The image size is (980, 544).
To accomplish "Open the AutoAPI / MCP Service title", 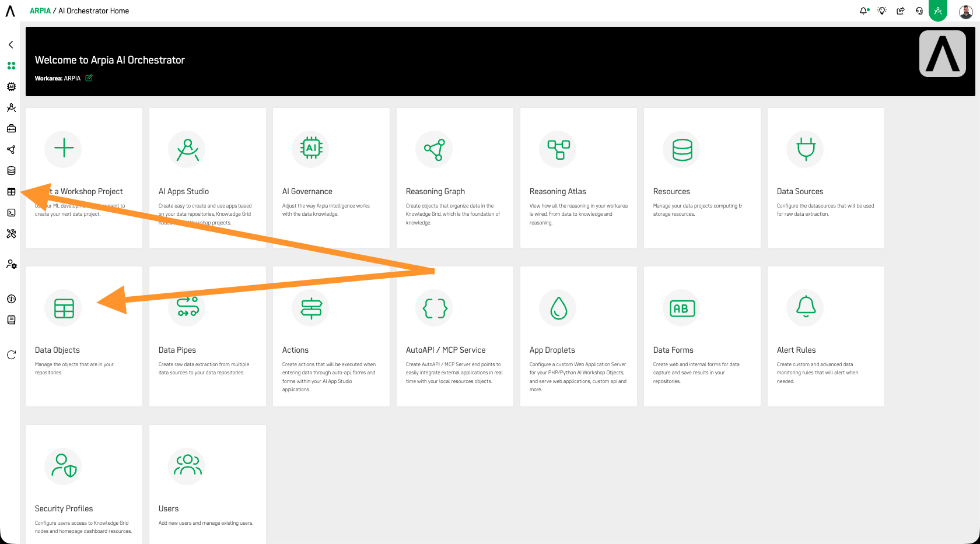I will point(446,350).
